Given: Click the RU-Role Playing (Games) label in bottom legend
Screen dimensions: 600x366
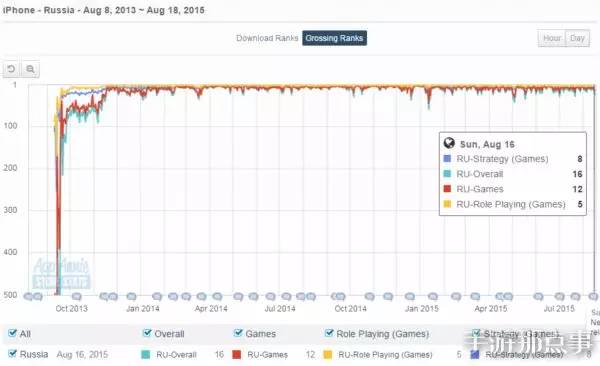Looking at the screenshot, I should (385, 355).
